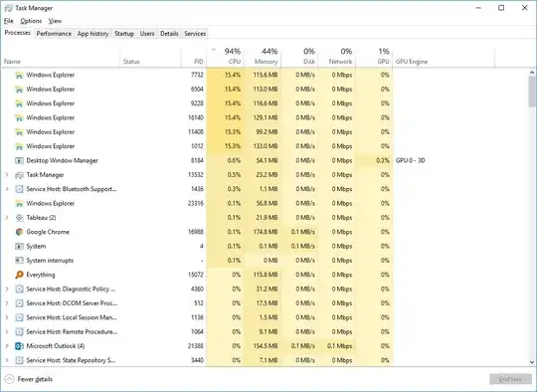Screen dimensions: 537x392
Task: Open the Options menu
Action: click(31, 21)
